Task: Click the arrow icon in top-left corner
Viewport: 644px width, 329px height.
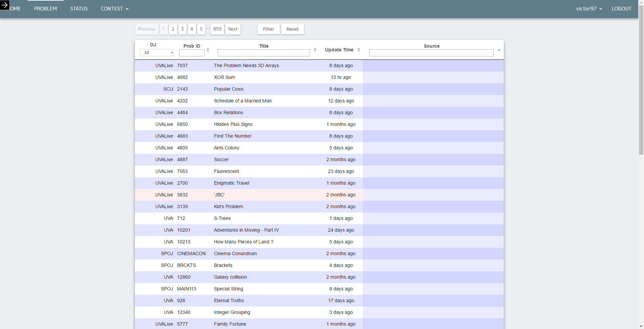Action: point(5,5)
